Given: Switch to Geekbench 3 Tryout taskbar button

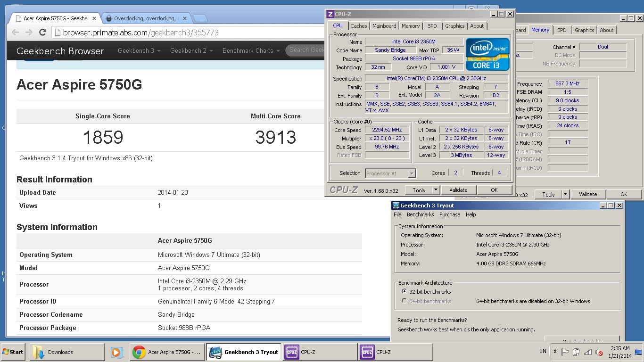Looking at the screenshot, I should (243, 352).
